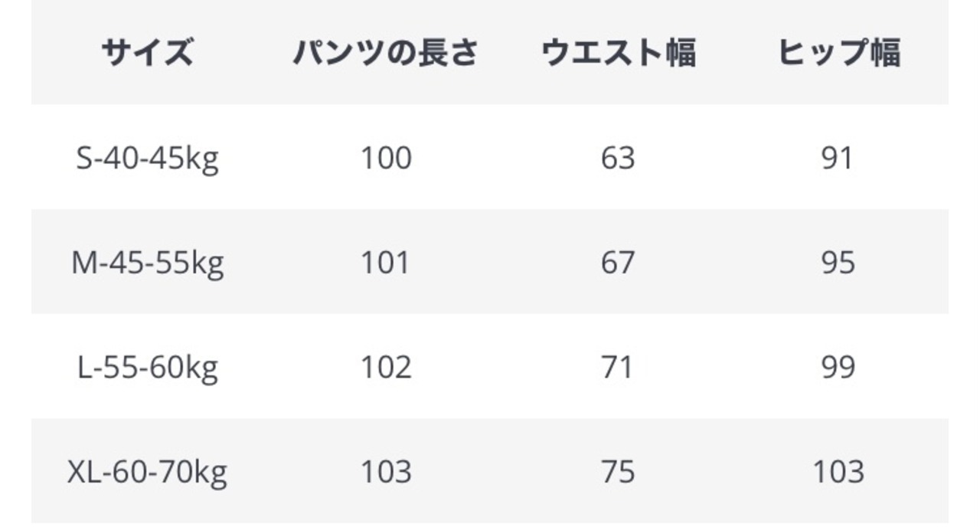Click XL hip width value 103
The height and width of the screenshot is (527, 980).
pyautogui.click(x=838, y=472)
